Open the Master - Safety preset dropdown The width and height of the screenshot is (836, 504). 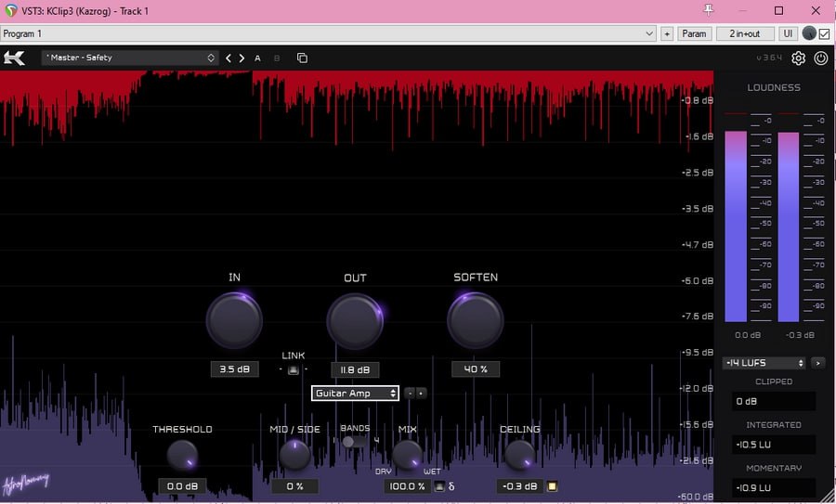pos(129,58)
